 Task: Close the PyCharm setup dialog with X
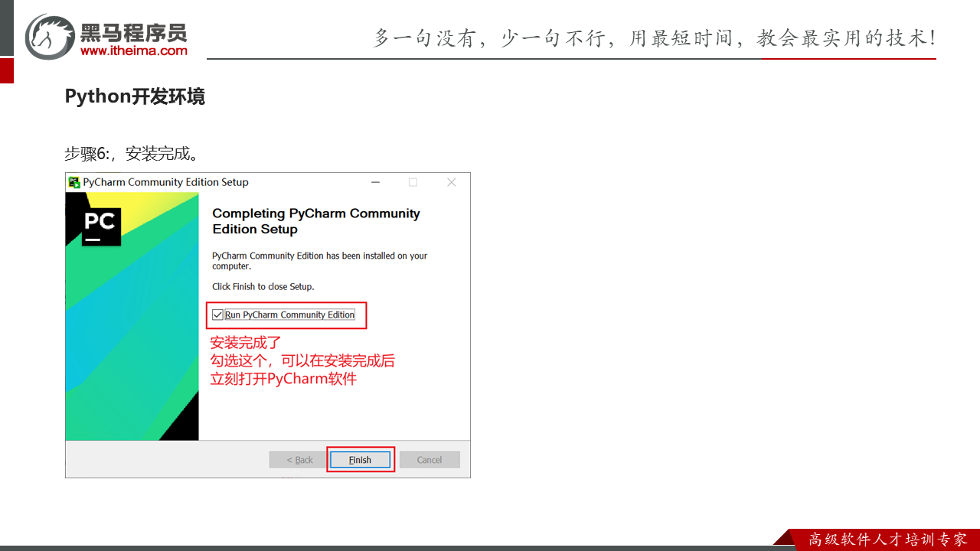451,182
